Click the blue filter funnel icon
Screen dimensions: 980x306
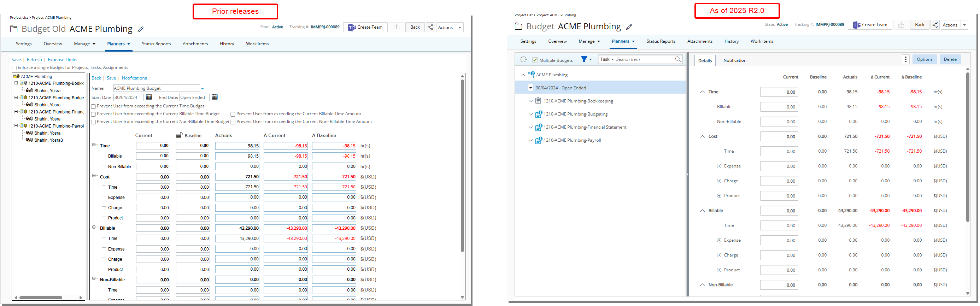(584, 59)
